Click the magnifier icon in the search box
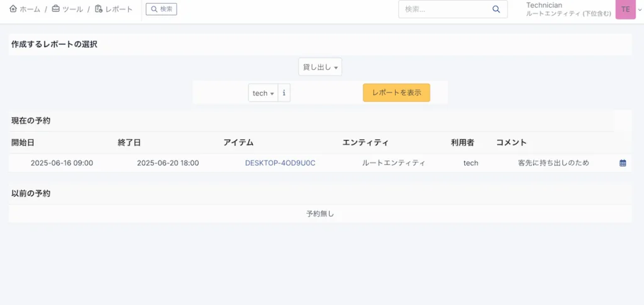Viewport: 644px width, 305px height. [496, 9]
